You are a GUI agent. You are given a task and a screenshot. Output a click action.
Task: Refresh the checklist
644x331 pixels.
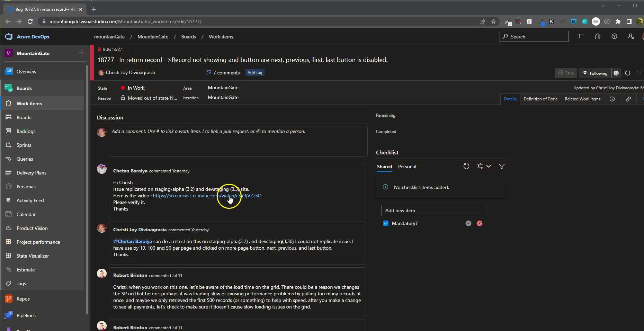coord(466,167)
